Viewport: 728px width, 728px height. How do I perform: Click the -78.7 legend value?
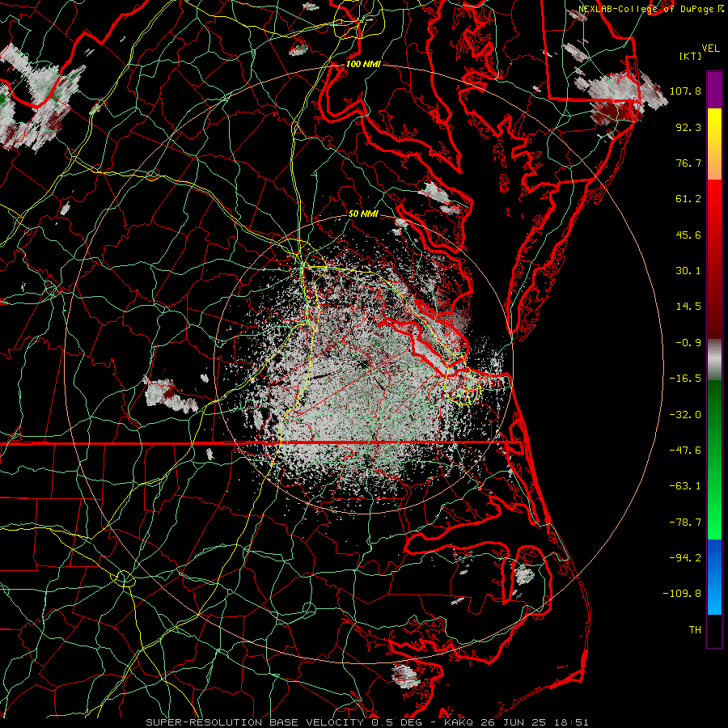tap(685, 523)
